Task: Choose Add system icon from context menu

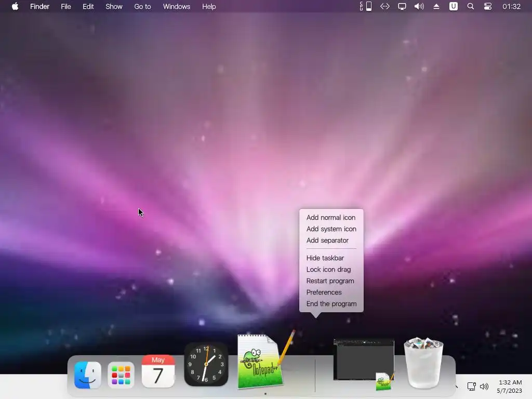Action: 331,229
